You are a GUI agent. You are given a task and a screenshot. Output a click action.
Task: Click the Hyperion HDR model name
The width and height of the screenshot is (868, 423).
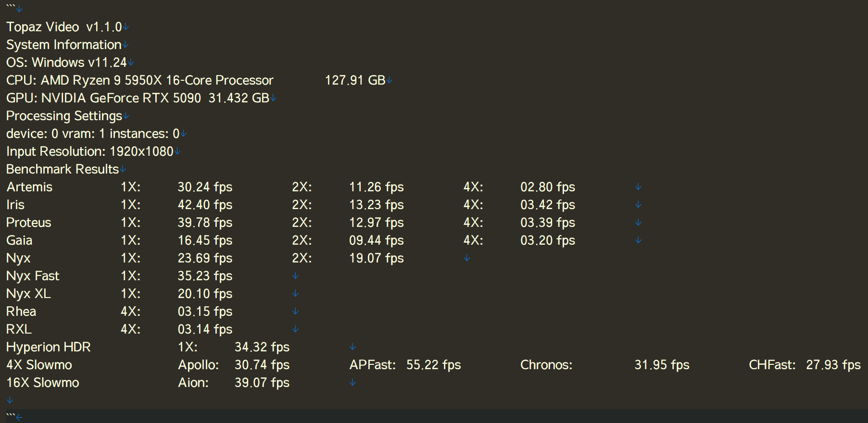pos(48,347)
